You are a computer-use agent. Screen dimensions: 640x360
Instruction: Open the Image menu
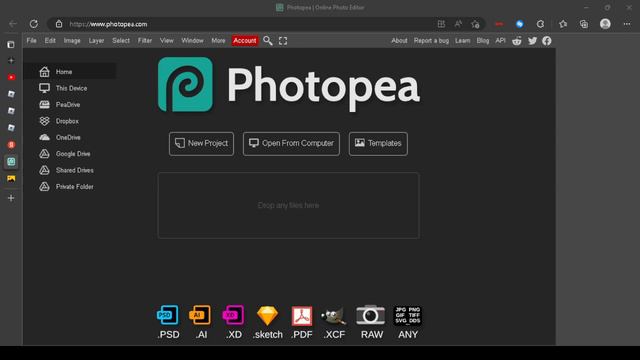72,40
